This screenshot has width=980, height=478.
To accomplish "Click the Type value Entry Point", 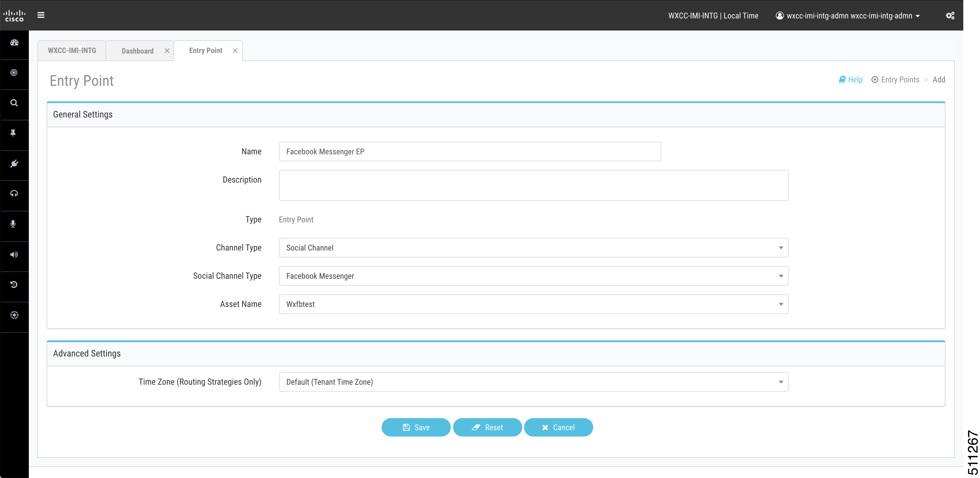I will click(x=296, y=220).
